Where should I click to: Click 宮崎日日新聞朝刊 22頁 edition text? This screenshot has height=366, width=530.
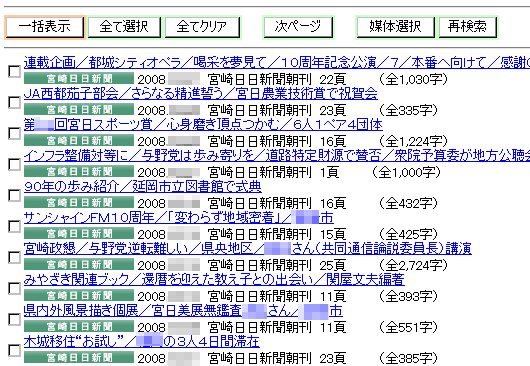click(x=277, y=79)
